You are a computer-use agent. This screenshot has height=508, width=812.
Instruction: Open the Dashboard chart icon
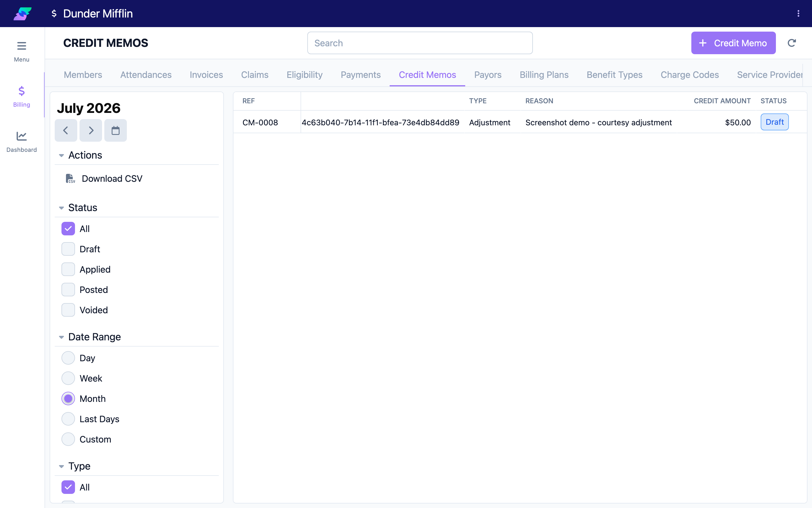[x=21, y=136]
